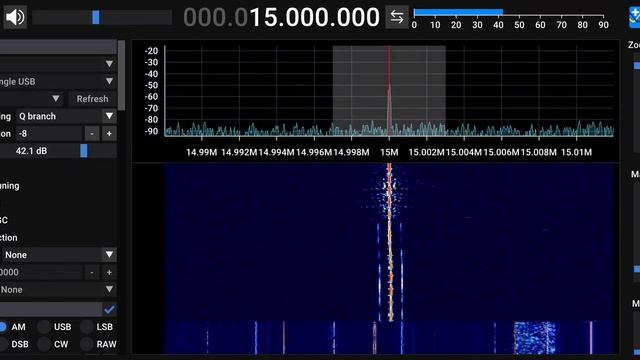Select RAW demodulation mode
The height and width of the screenshot is (360, 640).
coord(98,344)
